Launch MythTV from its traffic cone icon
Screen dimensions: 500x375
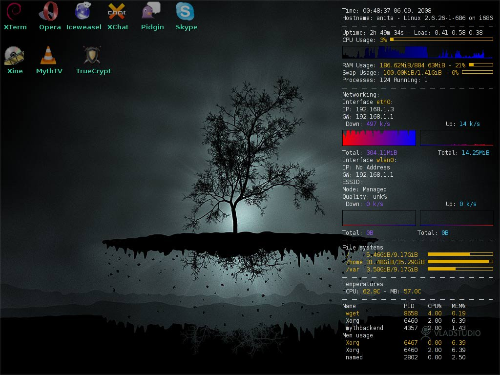point(48,55)
